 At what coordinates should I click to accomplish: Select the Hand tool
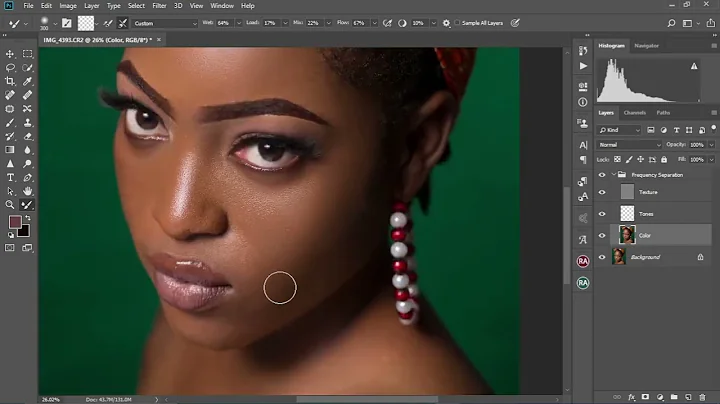click(28, 191)
